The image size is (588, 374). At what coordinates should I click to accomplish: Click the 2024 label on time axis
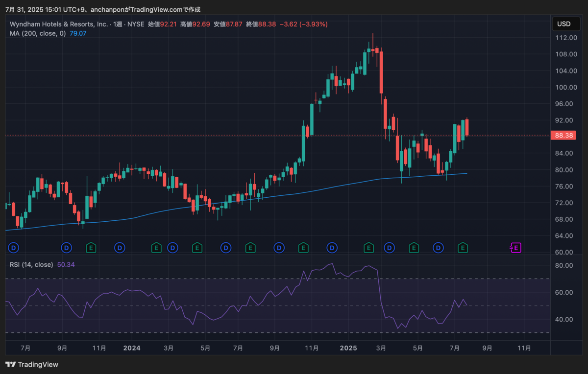(132, 348)
